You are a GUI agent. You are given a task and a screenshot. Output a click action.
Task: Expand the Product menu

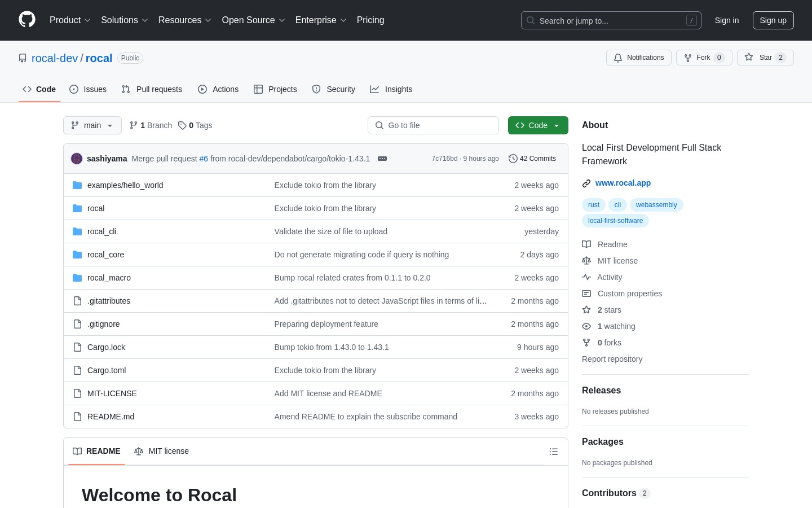point(70,20)
